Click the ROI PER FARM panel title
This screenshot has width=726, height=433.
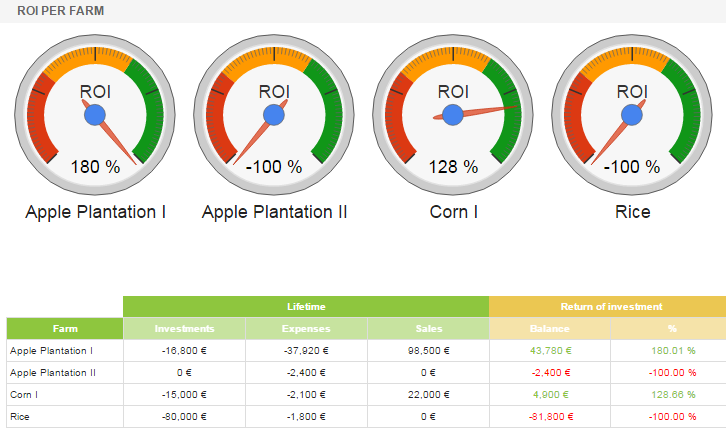[60, 10]
